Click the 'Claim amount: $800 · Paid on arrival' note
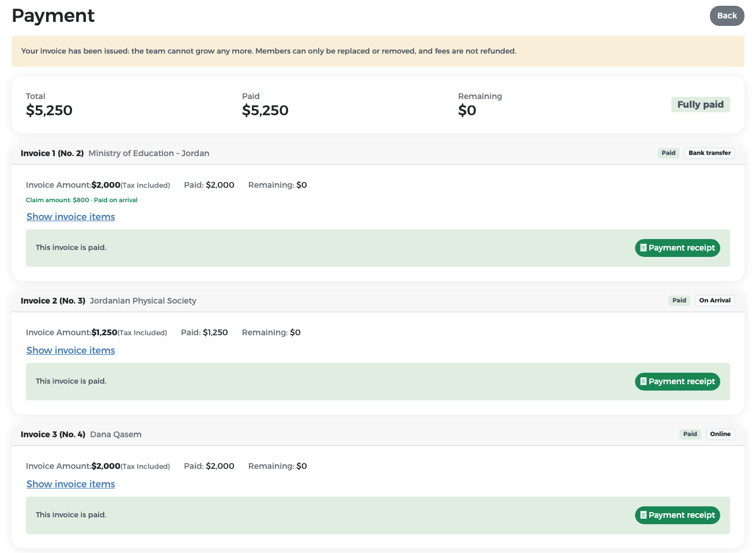Image resolution: width=756 pixels, height=553 pixels. [x=82, y=200]
